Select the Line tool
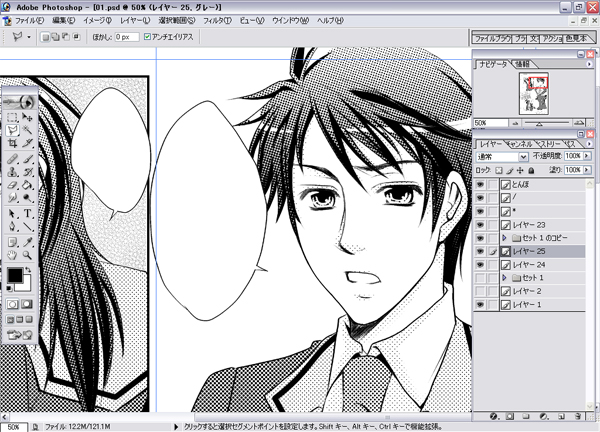Image resolution: width=600 pixels, height=432 pixels. coord(27,227)
